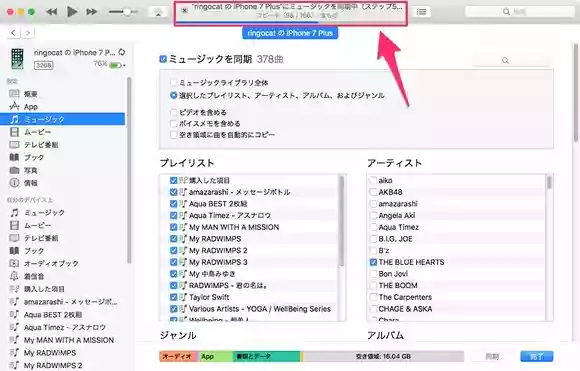Check The Carpenters artist checkbox
The image size is (580, 371).
[x=373, y=297]
